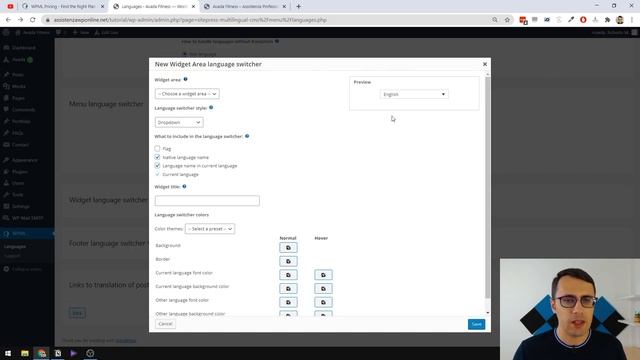Click the WordPress logo in admin bar

pos(6,32)
